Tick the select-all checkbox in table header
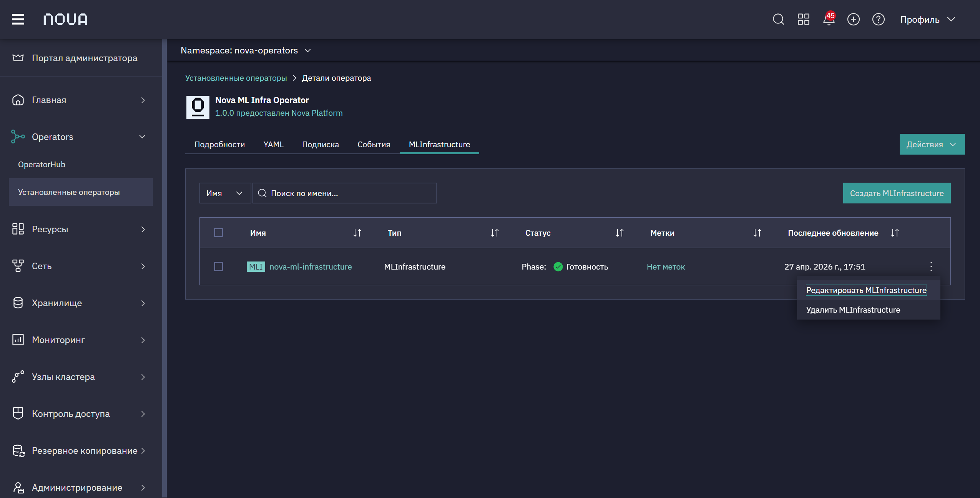980x498 pixels. 219,233
